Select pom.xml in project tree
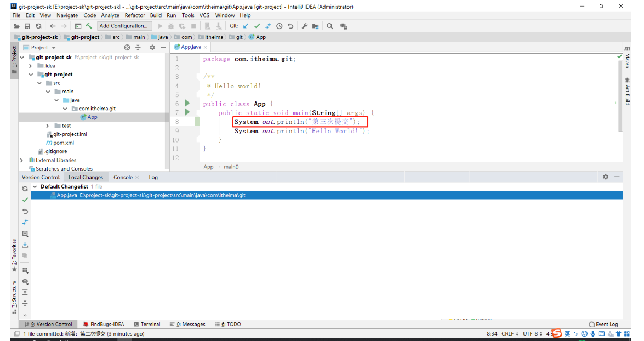Screen dimensions: 644x341 click(60, 143)
